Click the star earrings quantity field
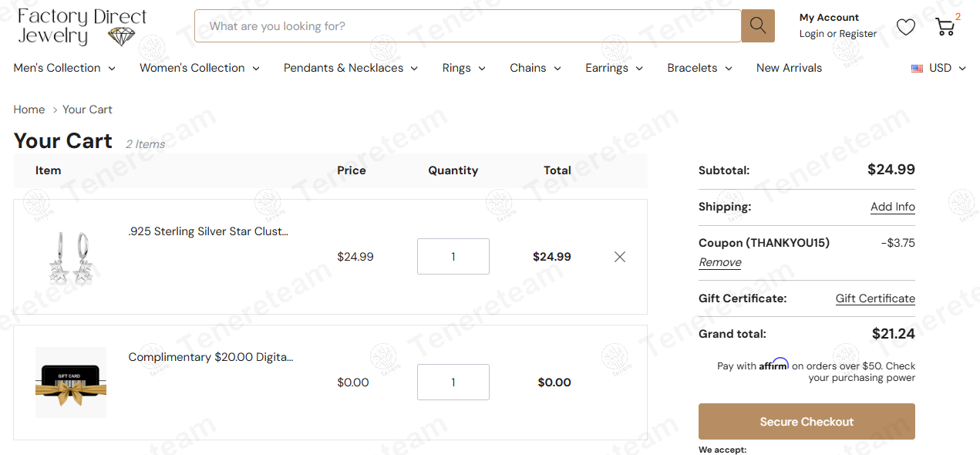 click(453, 257)
